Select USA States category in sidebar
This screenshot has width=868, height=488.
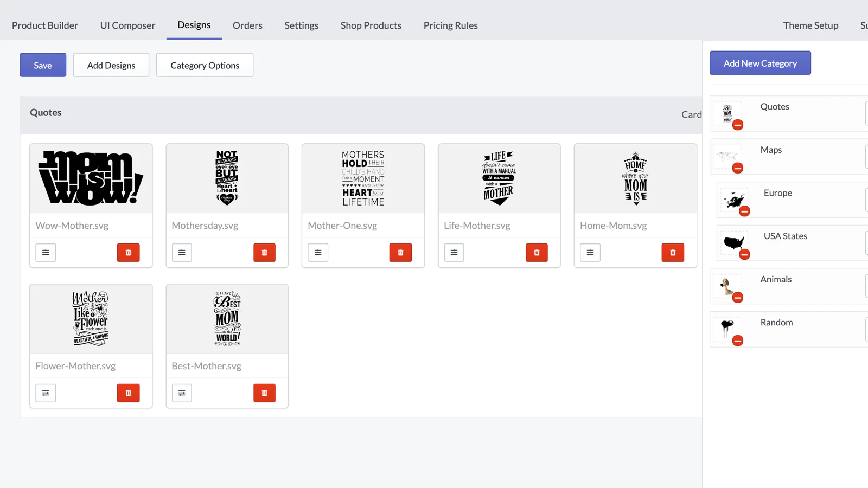point(785,236)
